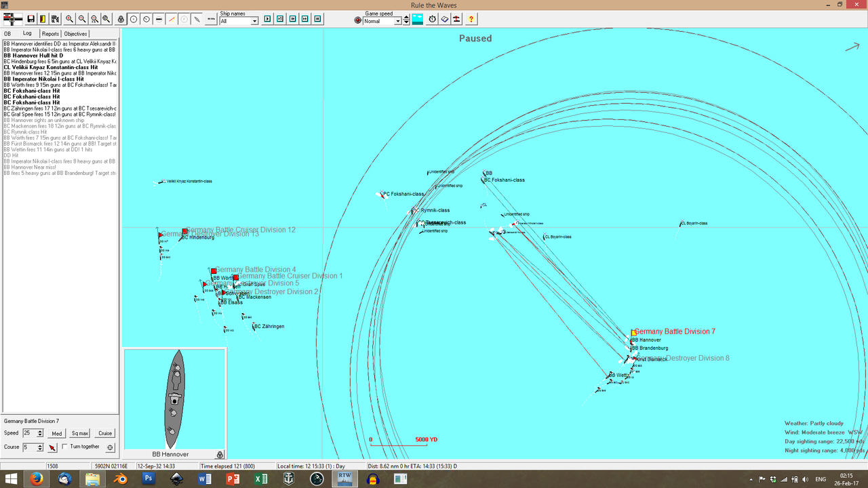Open Excel from the taskbar

coord(261,479)
